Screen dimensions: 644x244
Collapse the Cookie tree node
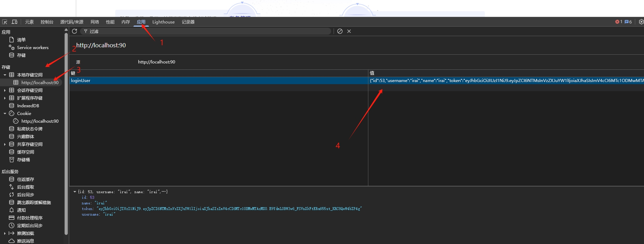[x=5, y=114]
